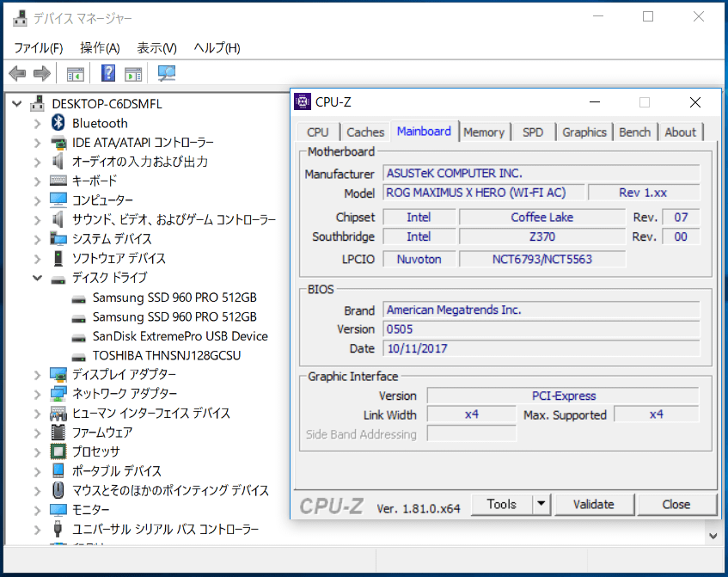728x577 pixels.
Task: Open help with the blue question mark icon
Action: point(108,73)
